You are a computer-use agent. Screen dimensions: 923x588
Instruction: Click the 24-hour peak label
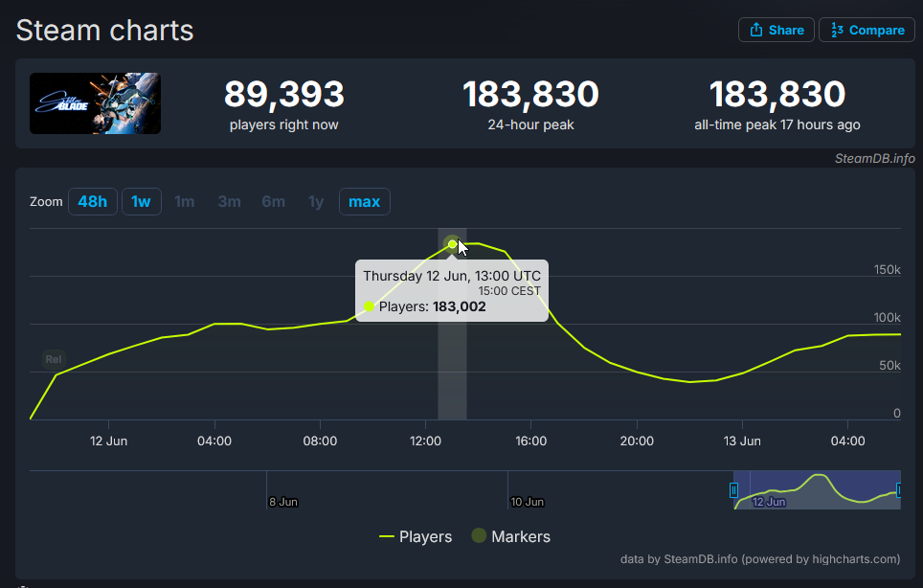531,124
